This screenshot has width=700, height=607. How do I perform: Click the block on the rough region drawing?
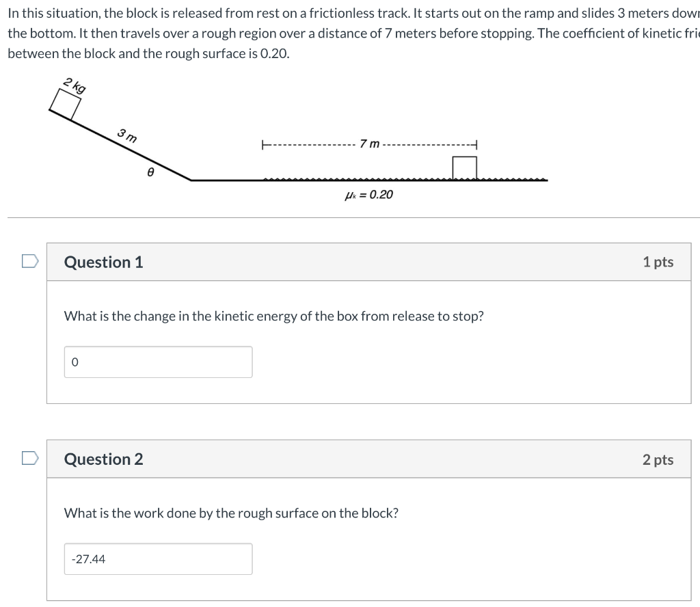pos(465,166)
